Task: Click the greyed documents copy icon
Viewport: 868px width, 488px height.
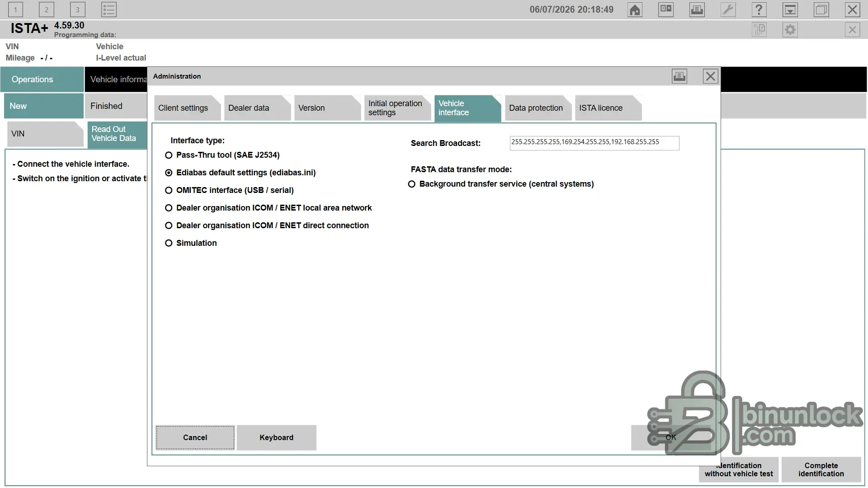Action: (x=759, y=30)
